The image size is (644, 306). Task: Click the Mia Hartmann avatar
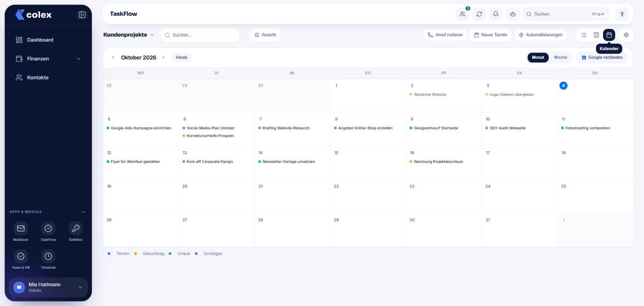pyautogui.click(x=19, y=287)
